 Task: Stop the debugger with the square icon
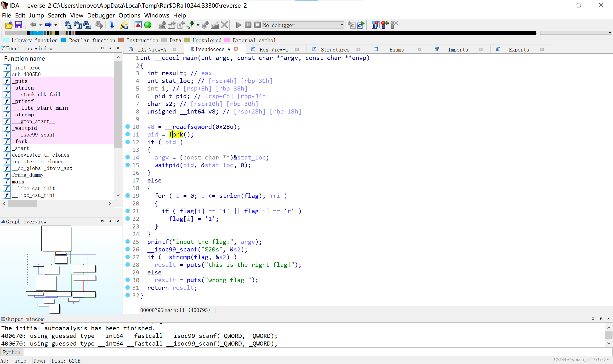[x=257, y=25]
